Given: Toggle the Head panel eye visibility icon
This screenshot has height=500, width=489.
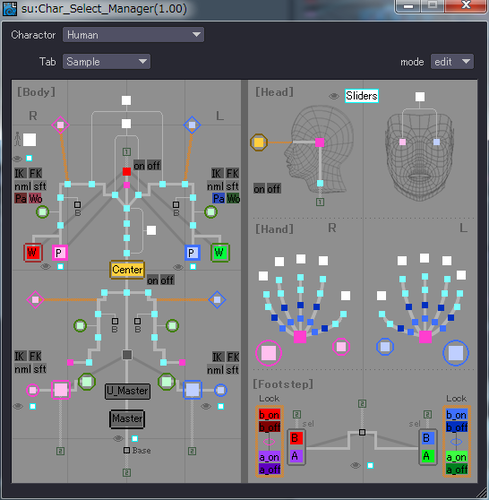Looking at the screenshot, I should (333, 96).
